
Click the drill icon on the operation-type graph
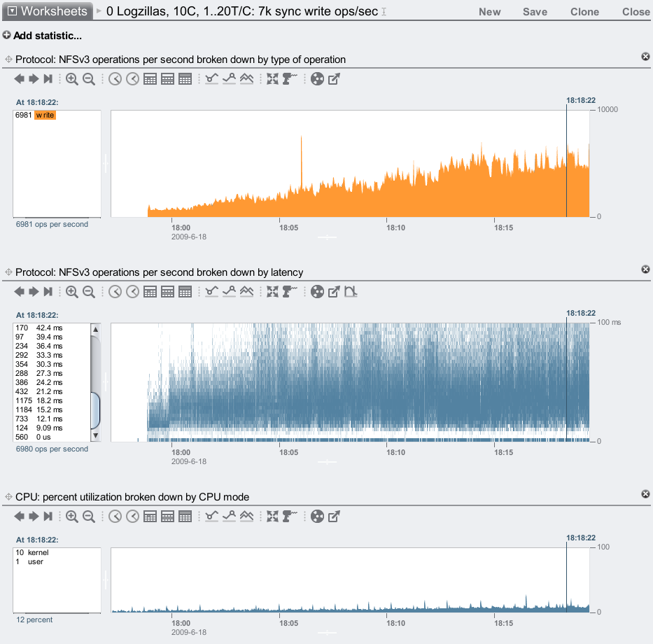coord(290,80)
